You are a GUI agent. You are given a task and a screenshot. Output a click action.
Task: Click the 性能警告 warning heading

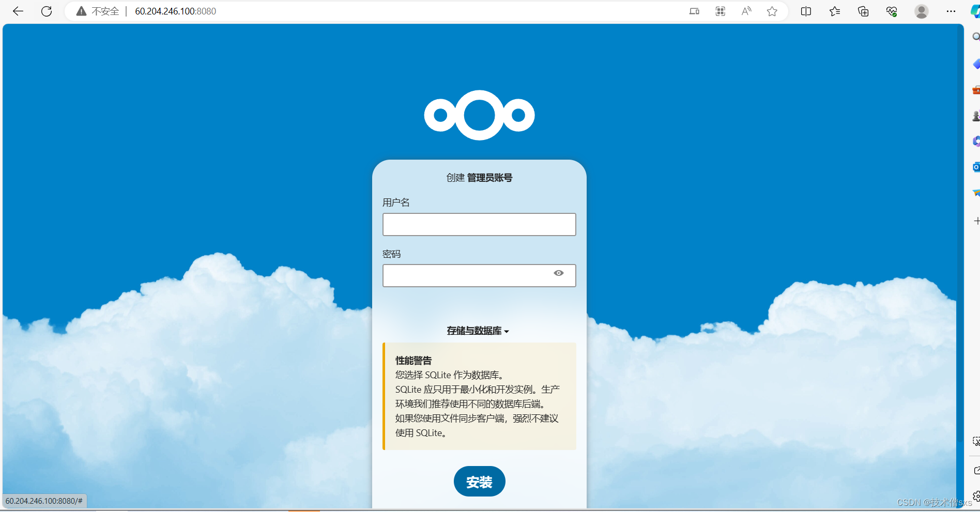pyautogui.click(x=414, y=361)
